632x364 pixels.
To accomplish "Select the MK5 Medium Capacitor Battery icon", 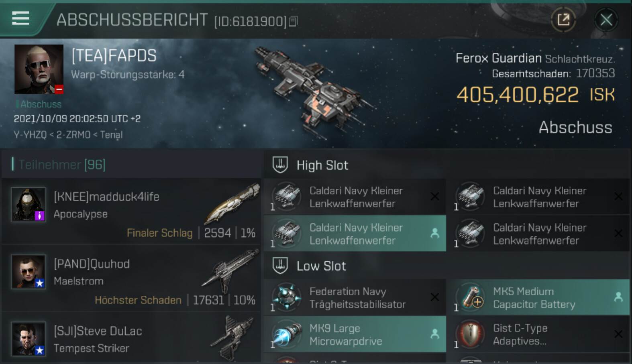I will tap(471, 297).
